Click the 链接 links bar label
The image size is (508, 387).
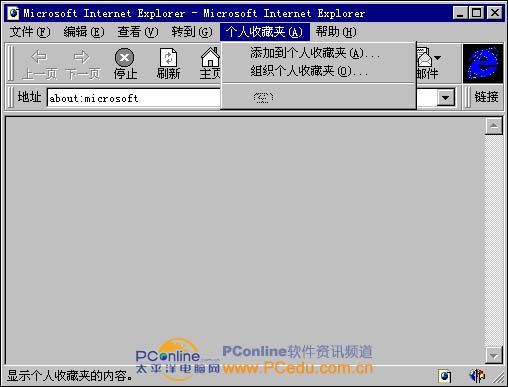487,97
